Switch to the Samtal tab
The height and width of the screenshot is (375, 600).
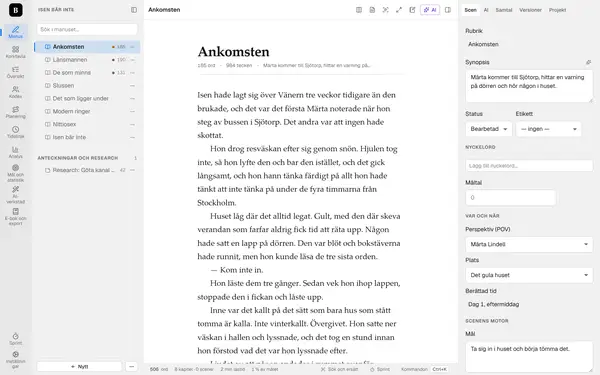504,10
